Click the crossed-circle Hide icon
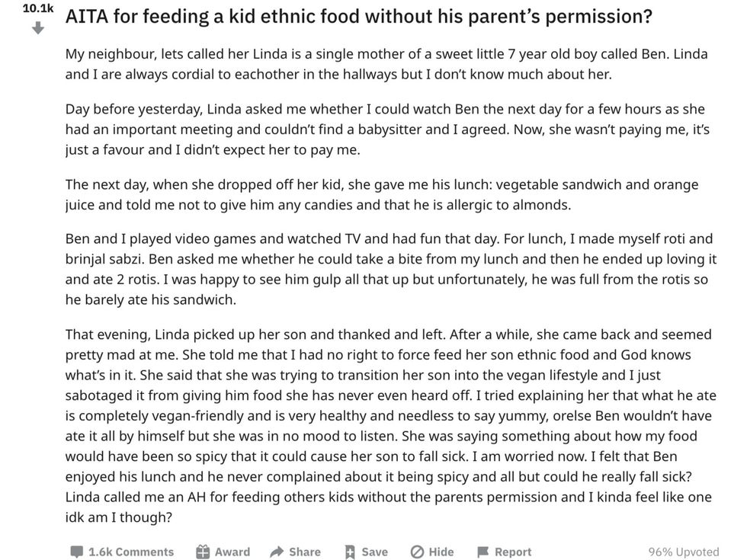Screen dimensions: 747x560 417,552
